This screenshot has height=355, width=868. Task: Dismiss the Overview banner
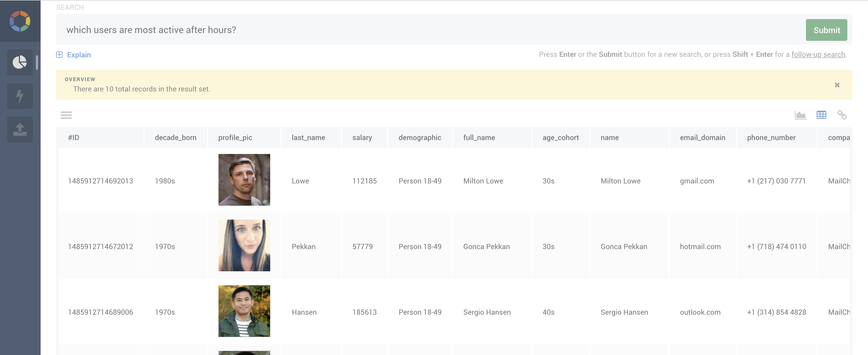coord(837,85)
